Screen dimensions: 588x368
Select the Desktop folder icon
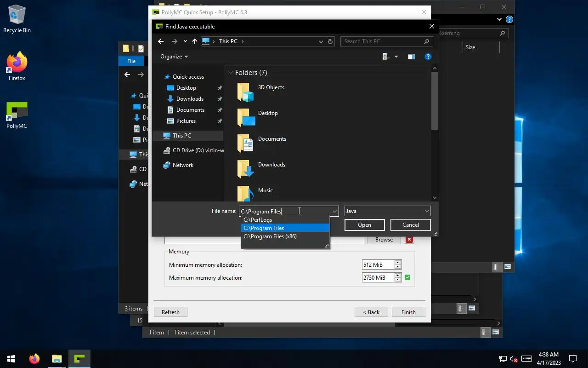[246, 118]
